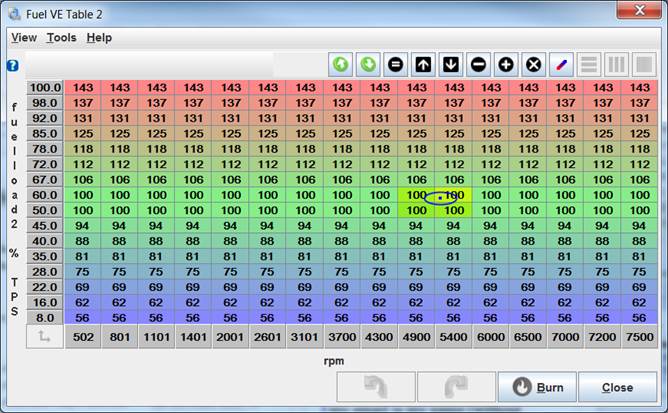
Task: Click the Close button at bottom
Action: tap(617, 387)
